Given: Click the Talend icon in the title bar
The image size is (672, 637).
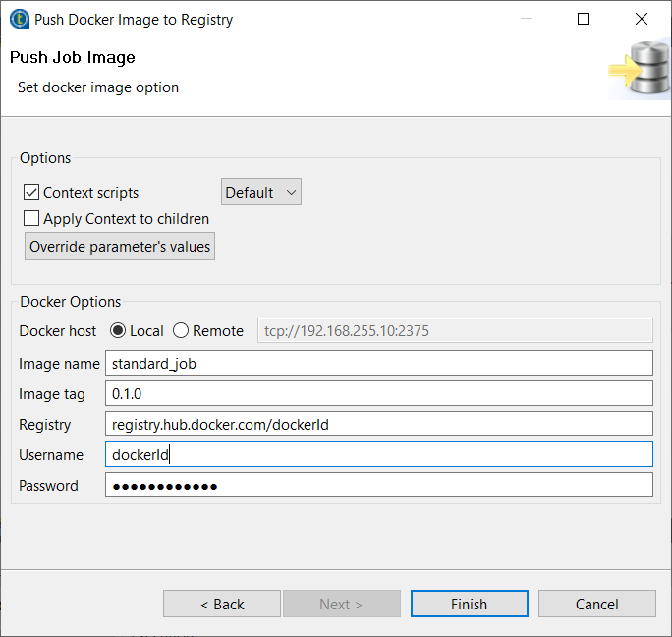Looking at the screenshot, I should [18, 19].
